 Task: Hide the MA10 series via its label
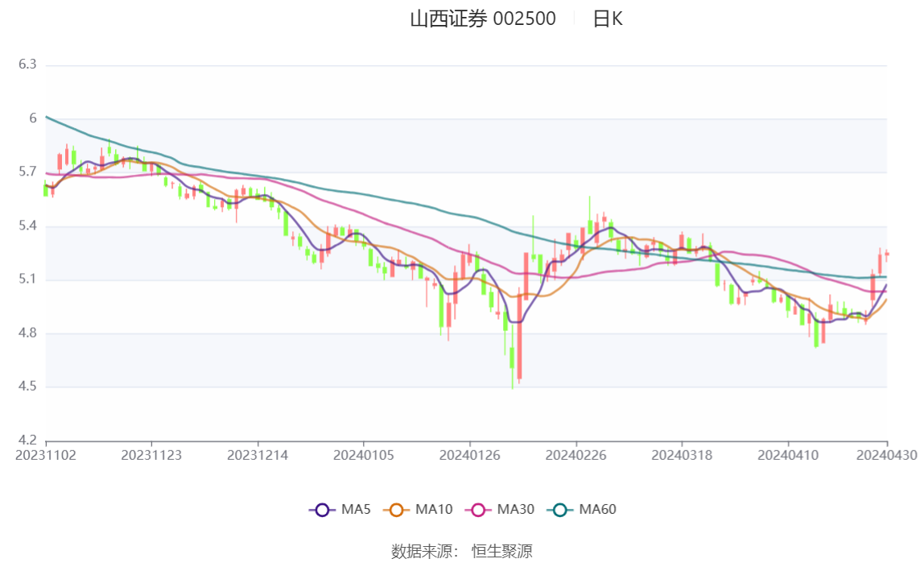pos(434,510)
